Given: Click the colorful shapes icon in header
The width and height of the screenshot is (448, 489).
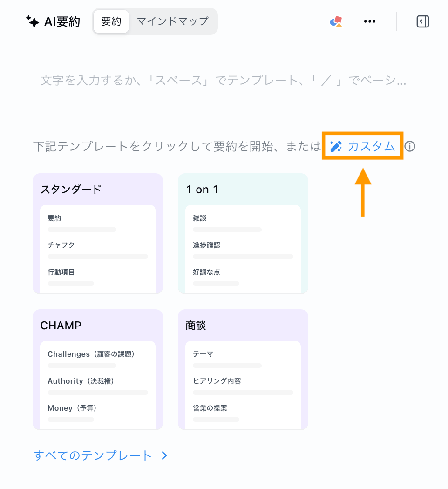Looking at the screenshot, I should click(x=336, y=22).
